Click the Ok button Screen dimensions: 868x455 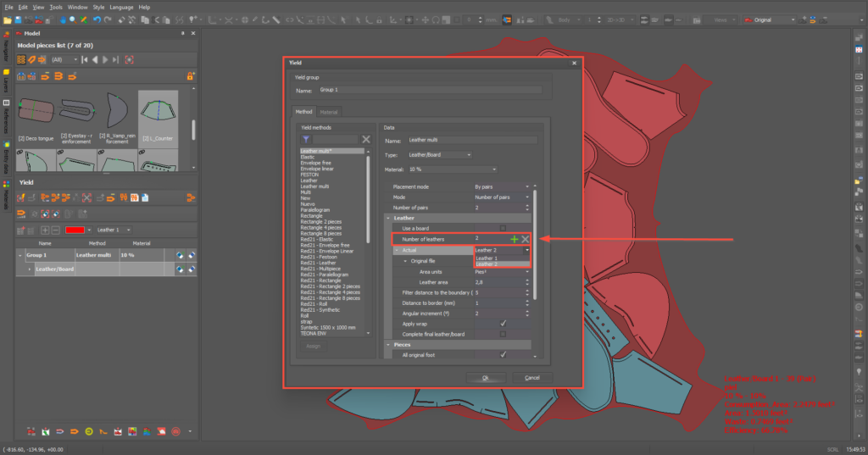pyautogui.click(x=486, y=378)
